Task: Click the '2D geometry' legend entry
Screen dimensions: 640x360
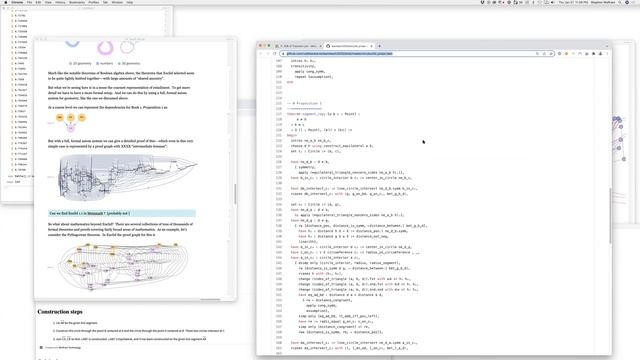Action: pyautogui.click(x=80, y=63)
